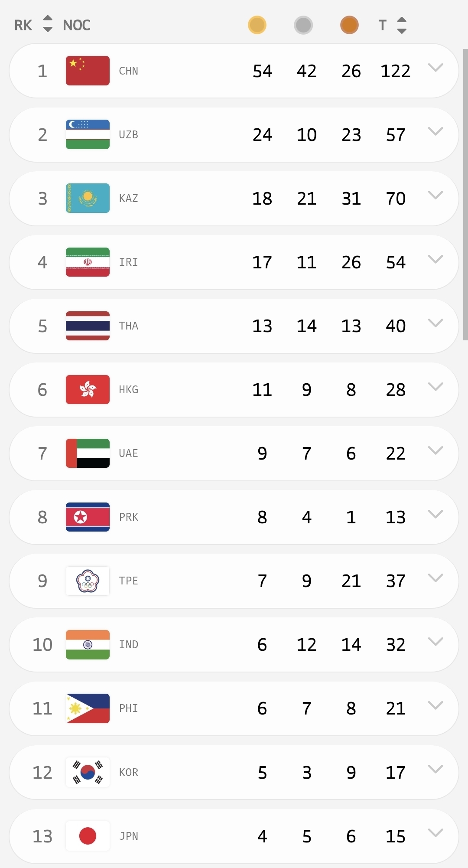Click the gold medal column icon
Screen dimensions: 468x868
[257, 25]
